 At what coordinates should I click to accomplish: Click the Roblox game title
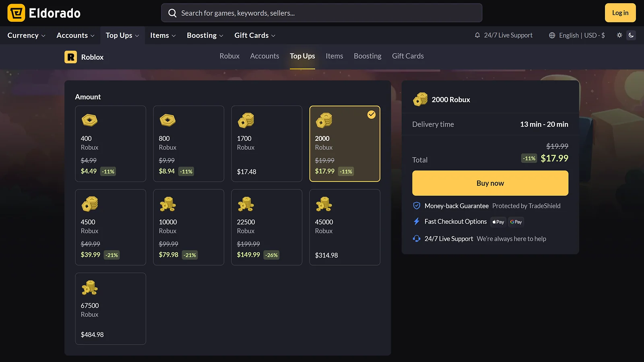tap(92, 57)
